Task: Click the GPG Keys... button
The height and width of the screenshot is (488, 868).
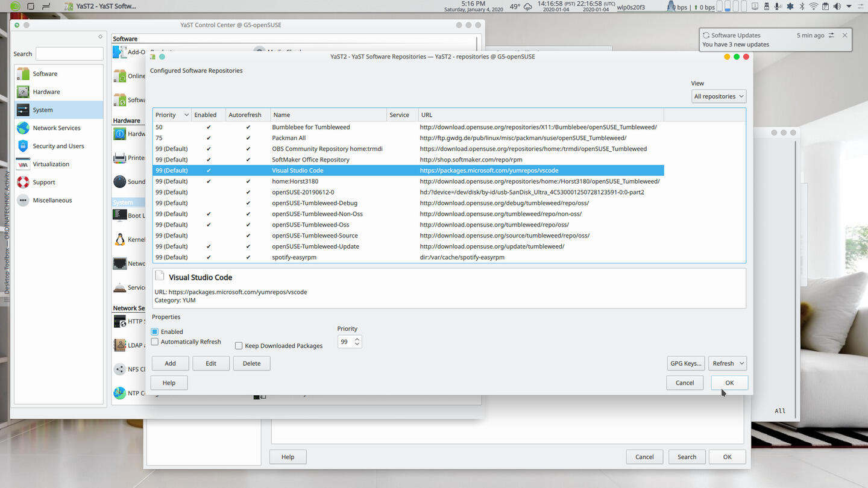Action: (x=685, y=363)
